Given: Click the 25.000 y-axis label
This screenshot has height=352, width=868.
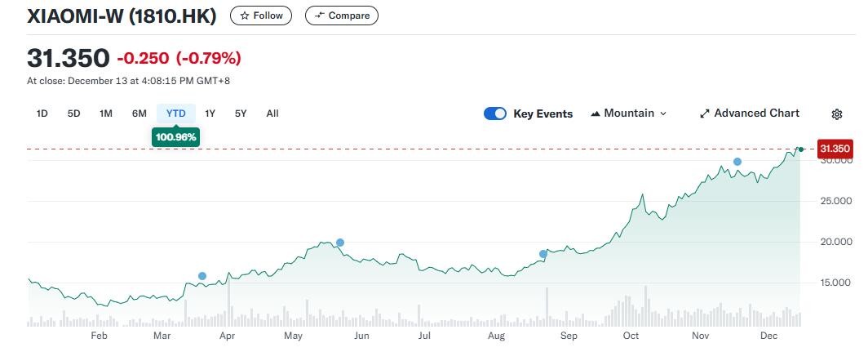Looking at the screenshot, I should (835, 201).
